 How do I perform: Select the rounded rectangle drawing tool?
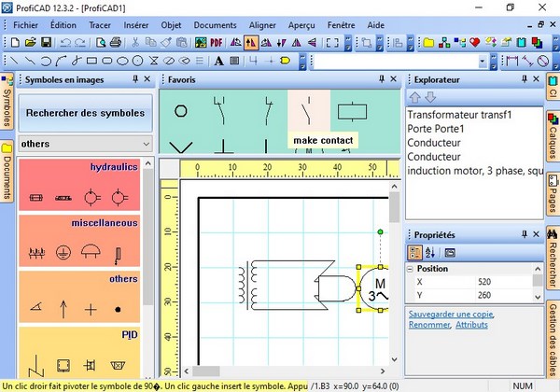pos(107,61)
